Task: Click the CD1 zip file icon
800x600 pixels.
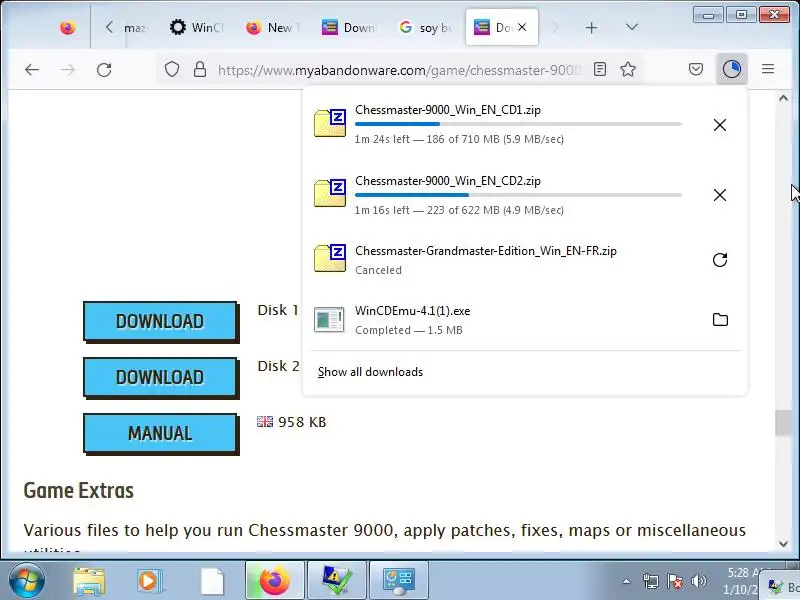Action: point(330,123)
